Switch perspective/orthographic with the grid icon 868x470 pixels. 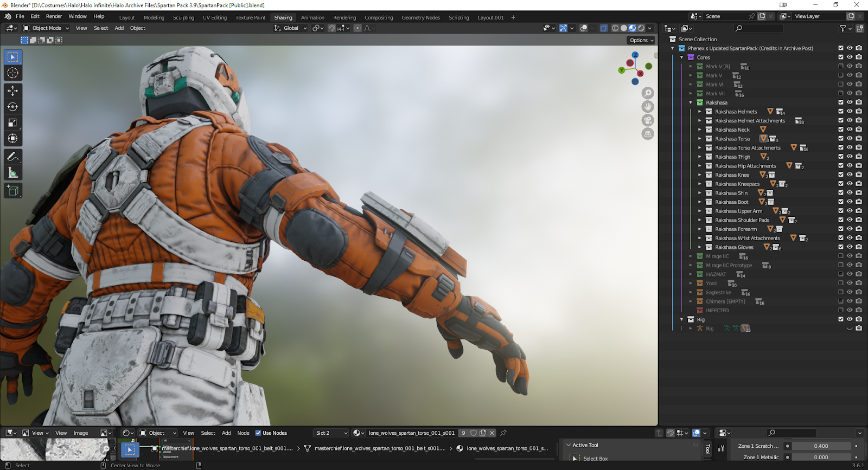[648, 134]
